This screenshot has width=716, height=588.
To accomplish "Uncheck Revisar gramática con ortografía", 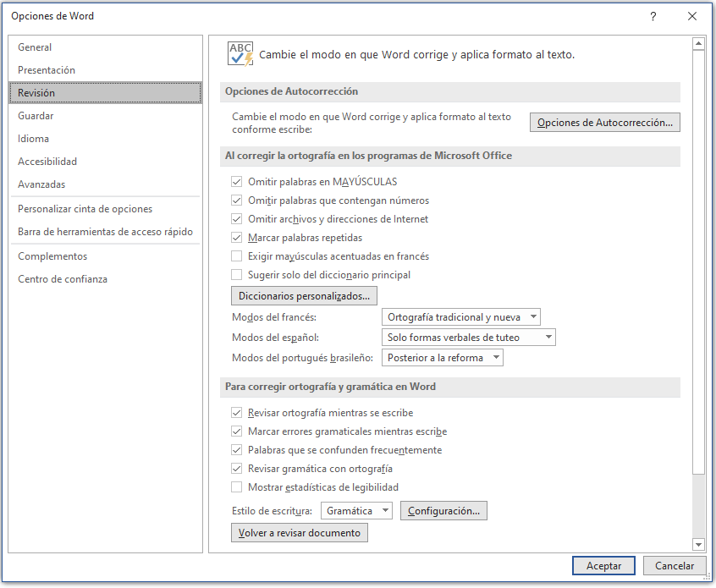I will click(x=236, y=469).
